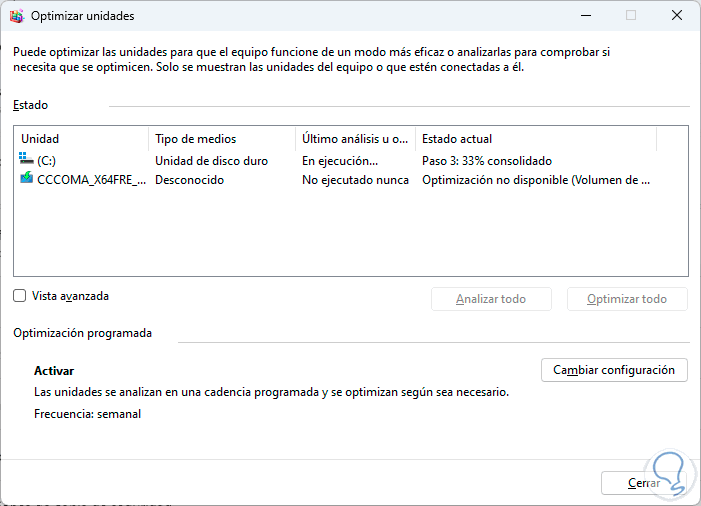Click the Cerrar button
This screenshot has width=701, height=506.
click(x=644, y=483)
